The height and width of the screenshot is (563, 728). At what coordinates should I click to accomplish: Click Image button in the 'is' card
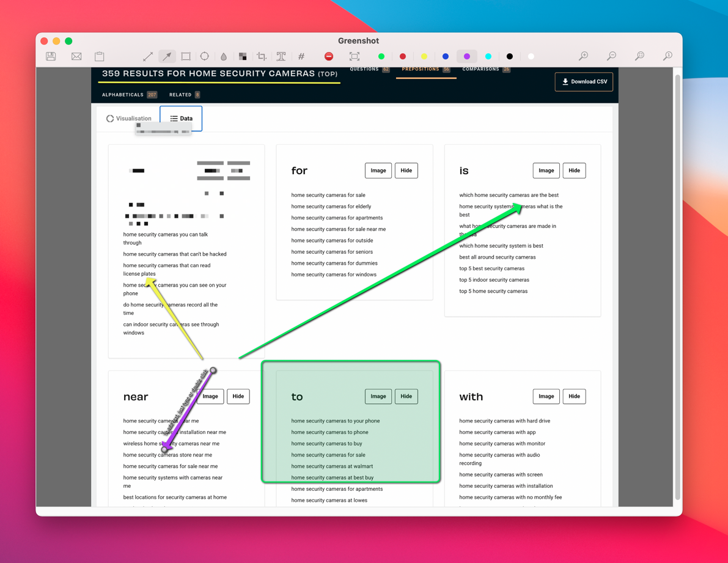click(546, 171)
